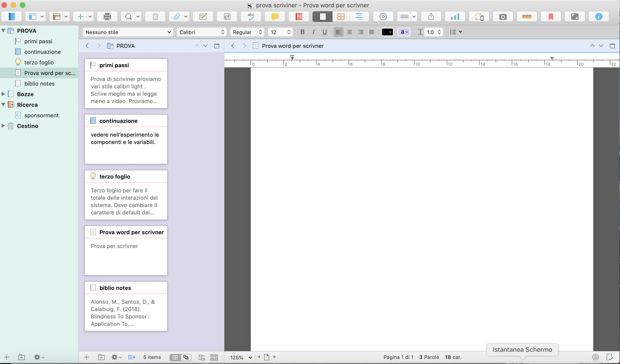The height and width of the screenshot is (364, 620).
Task: Click the red bookmark icon
Action: (551, 17)
